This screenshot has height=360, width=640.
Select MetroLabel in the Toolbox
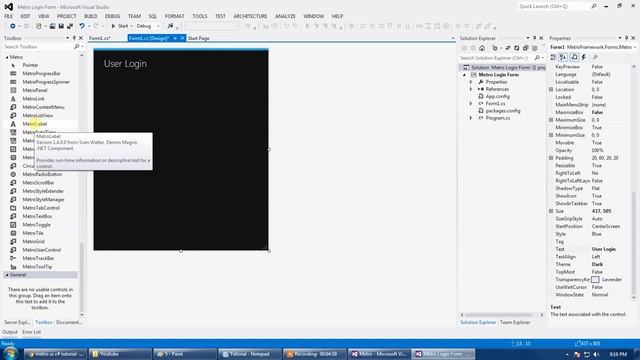tap(35, 124)
